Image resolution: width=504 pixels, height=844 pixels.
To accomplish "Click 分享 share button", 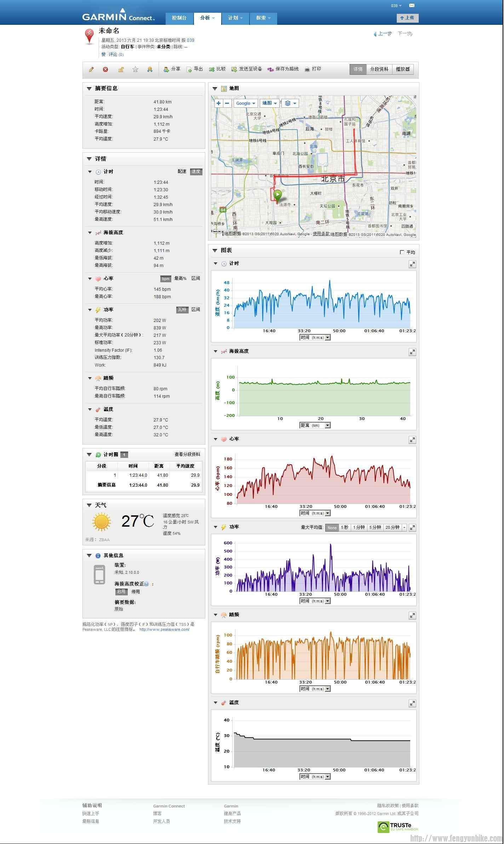I will (x=172, y=69).
